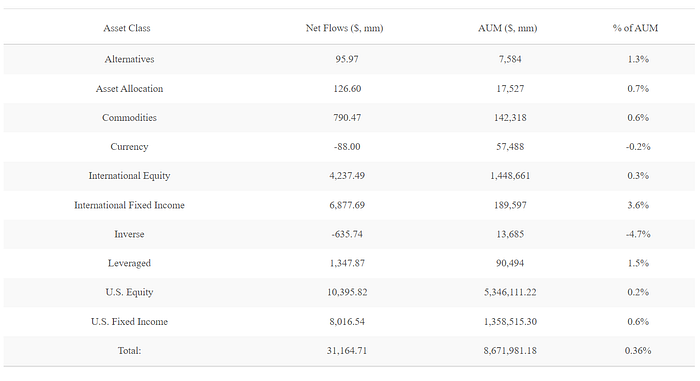700x381 pixels.
Task: Click the AUM ($, mm) column header
Action: pos(508,28)
